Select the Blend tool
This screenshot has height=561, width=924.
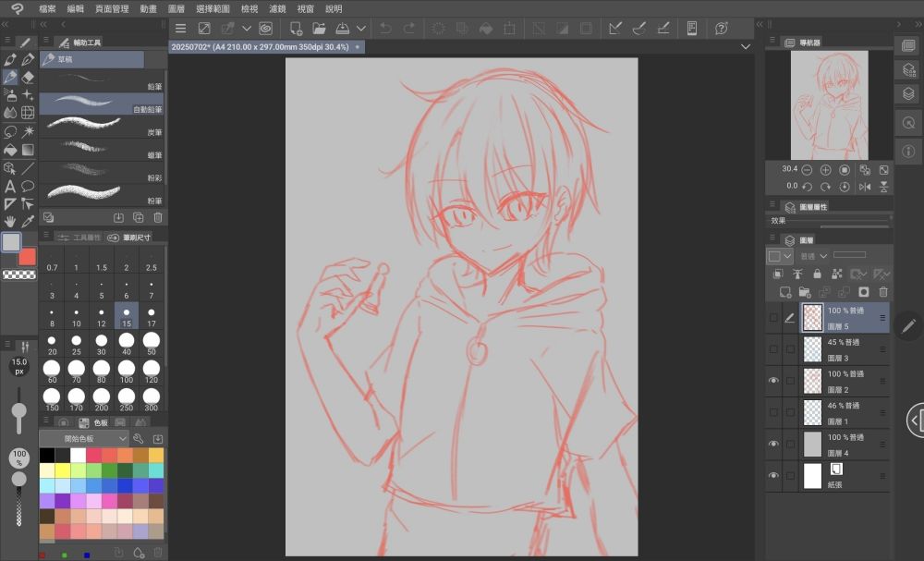10,113
